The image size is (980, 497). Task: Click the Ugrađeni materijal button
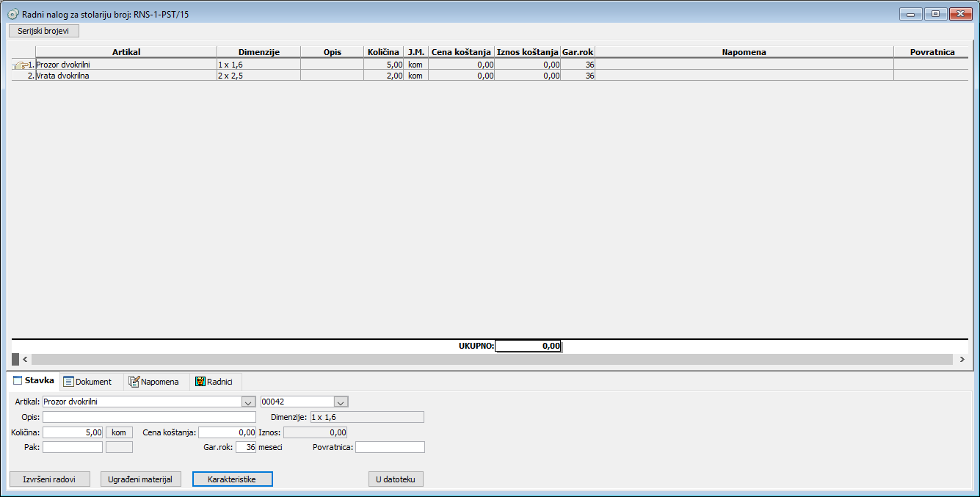point(140,479)
